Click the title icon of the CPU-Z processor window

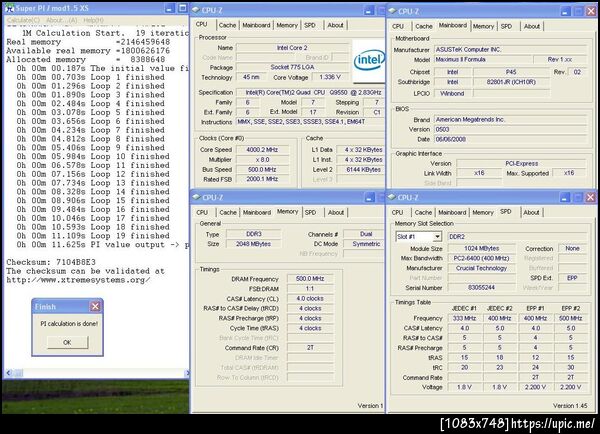pyautogui.click(x=196, y=10)
